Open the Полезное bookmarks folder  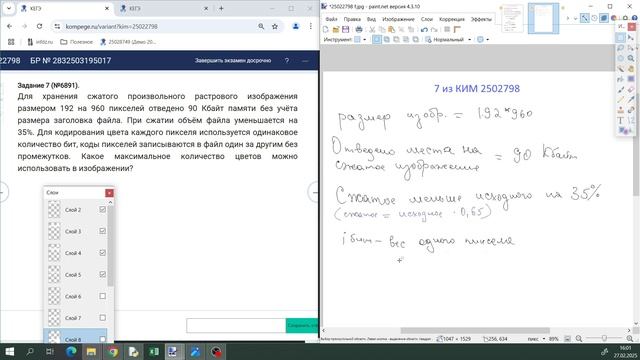pos(76,42)
